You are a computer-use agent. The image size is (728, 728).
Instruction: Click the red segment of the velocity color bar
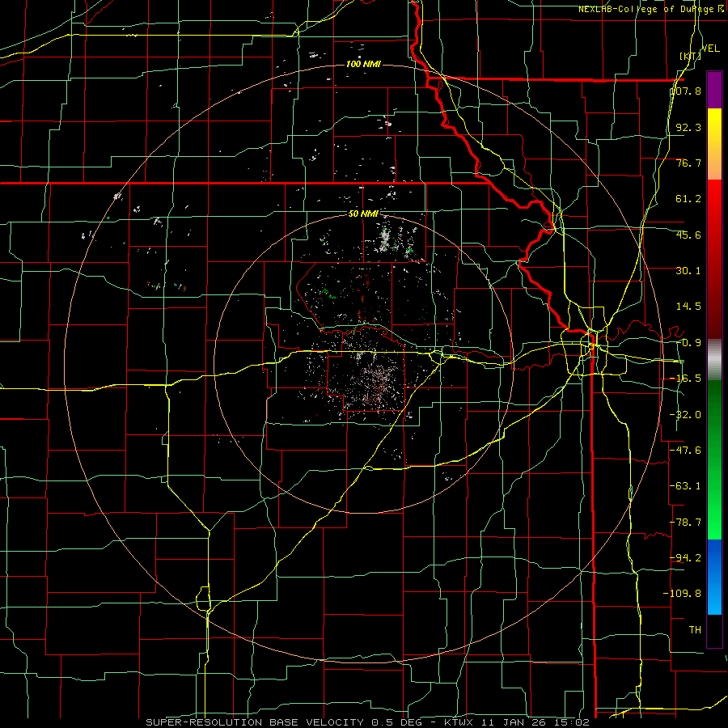point(714,259)
